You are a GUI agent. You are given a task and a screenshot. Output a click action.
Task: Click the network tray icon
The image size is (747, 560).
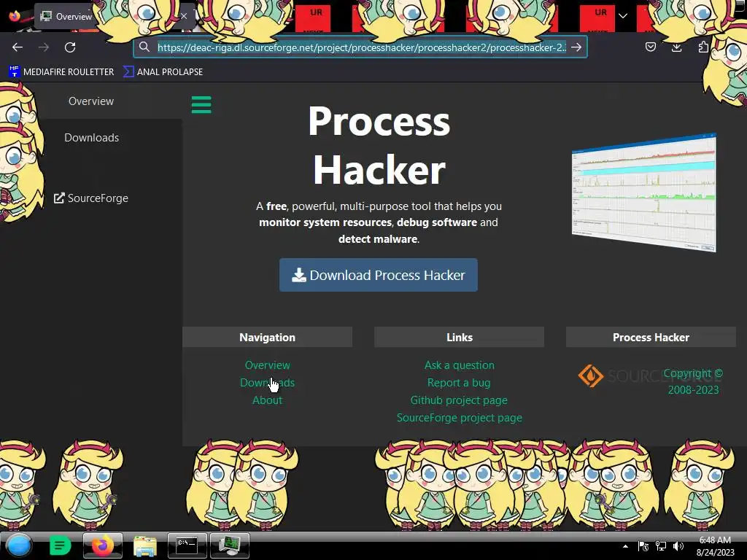point(661,546)
